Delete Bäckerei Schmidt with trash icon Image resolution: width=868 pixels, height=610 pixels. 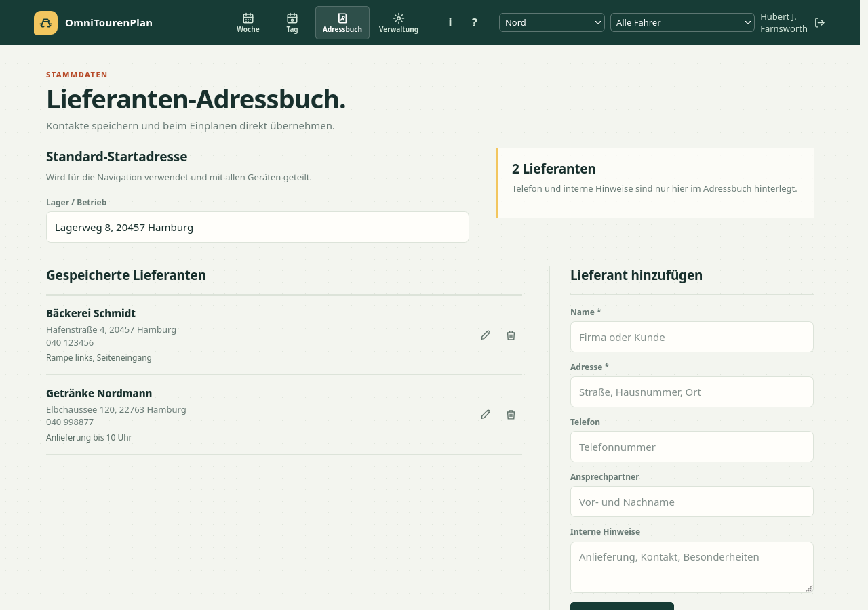point(511,335)
